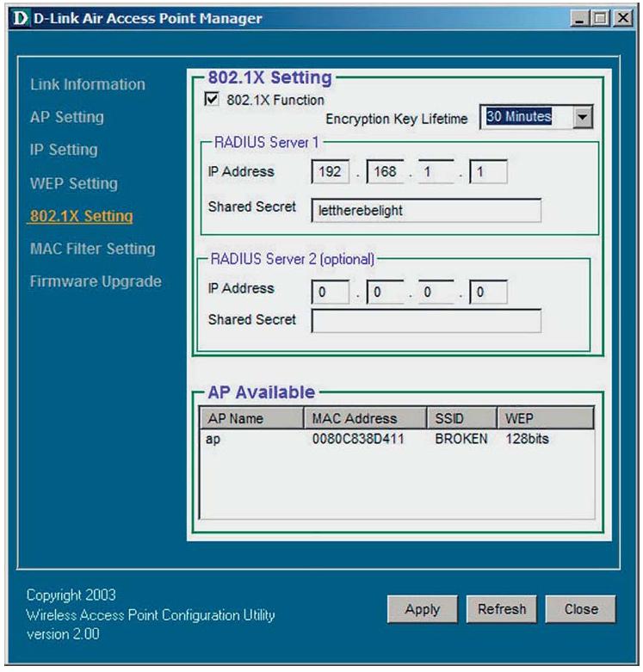Viewport: 643px width, 672px height.
Task: Click the 128bits WEP cell
Action: (x=528, y=439)
